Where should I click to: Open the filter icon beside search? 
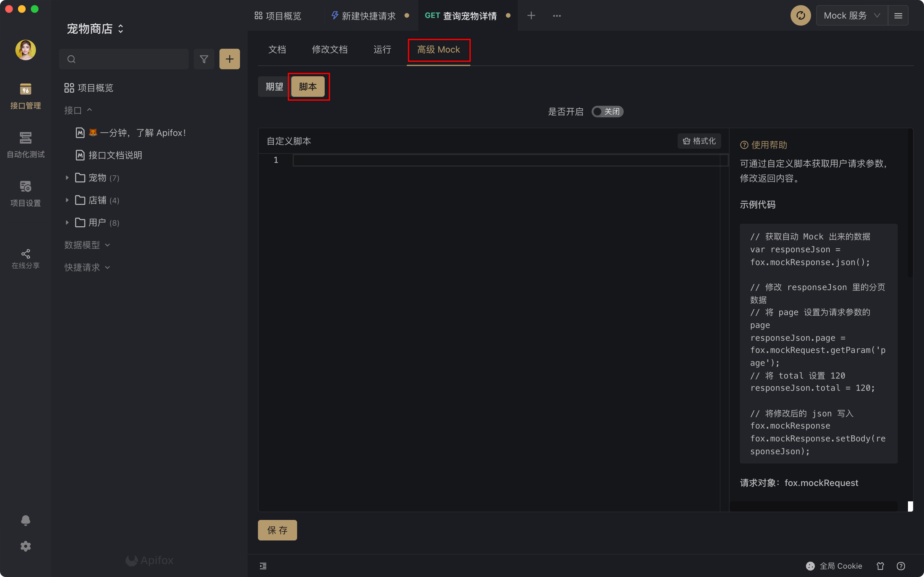click(x=204, y=59)
